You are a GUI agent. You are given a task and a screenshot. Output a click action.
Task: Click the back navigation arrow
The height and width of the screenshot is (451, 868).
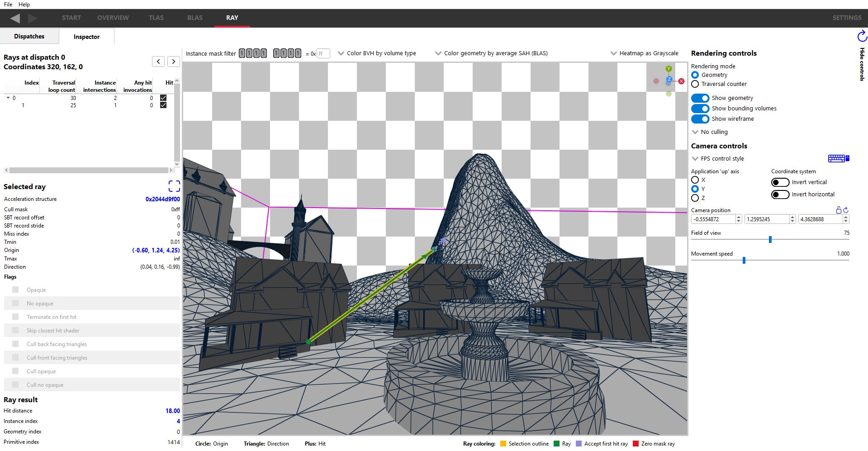tap(15, 18)
